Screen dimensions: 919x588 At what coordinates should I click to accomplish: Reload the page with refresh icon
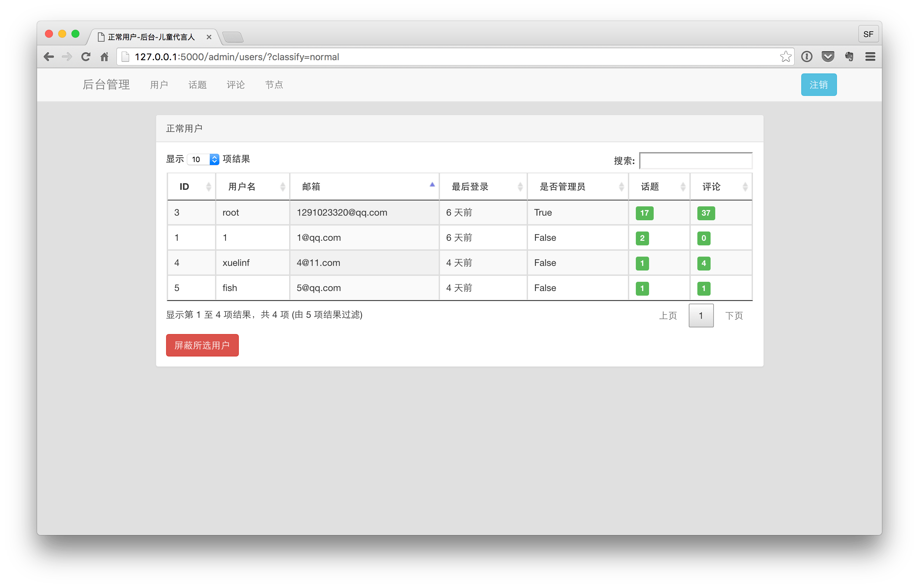[86, 57]
